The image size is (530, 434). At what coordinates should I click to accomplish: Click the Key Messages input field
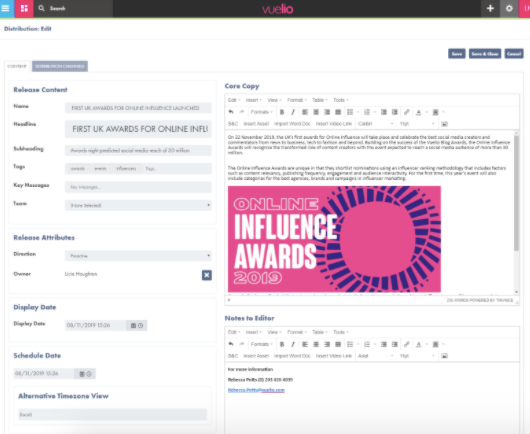pyautogui.click(x=138, y=187)
